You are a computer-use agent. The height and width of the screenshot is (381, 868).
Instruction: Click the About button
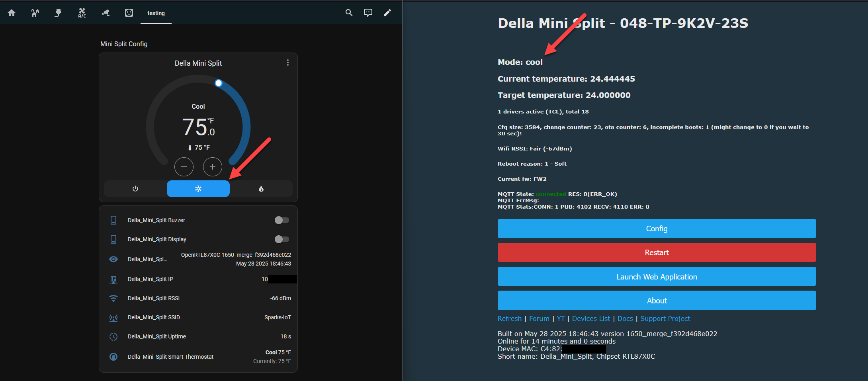(x=657, y=300)
